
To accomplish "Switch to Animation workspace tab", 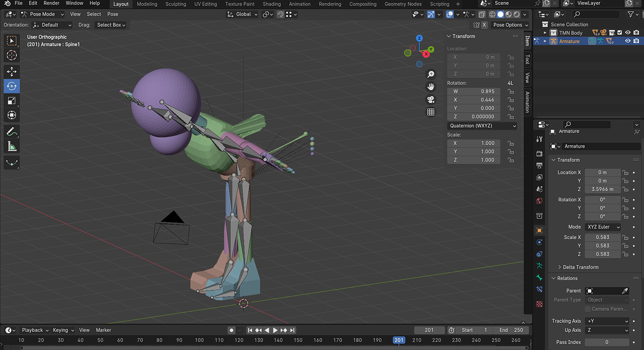I will pyautogui.click(x=299, y=4).
